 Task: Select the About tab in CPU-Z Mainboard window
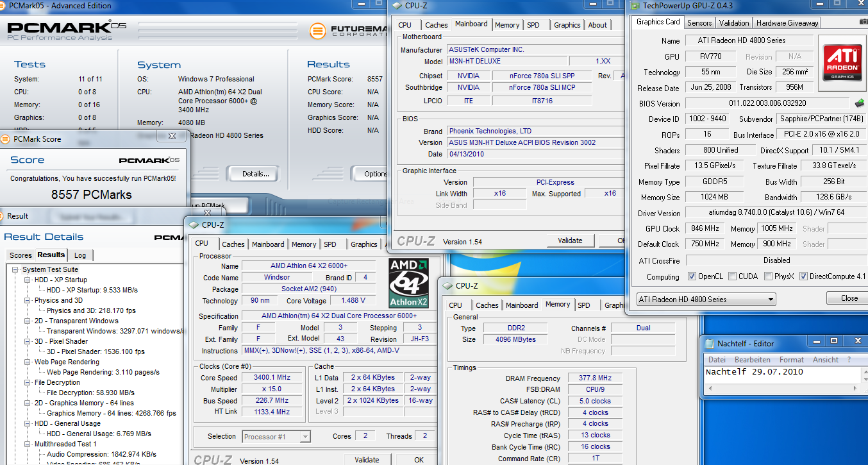[597, 25]
